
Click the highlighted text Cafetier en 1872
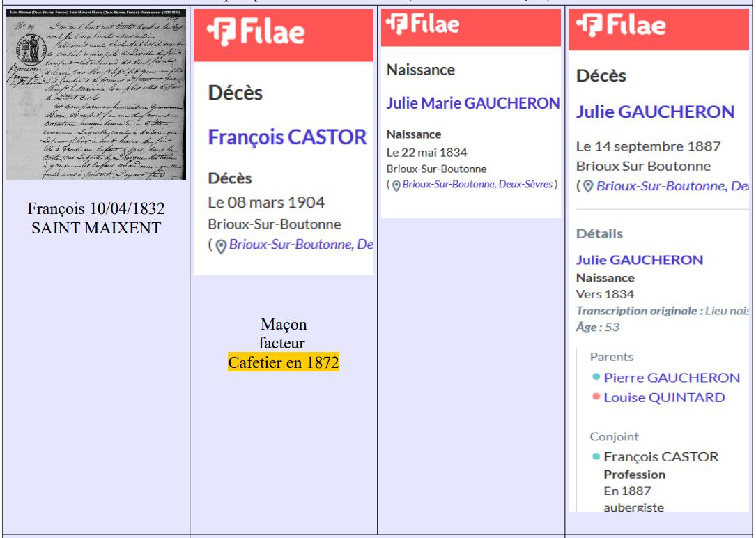[x=284, y=362]
